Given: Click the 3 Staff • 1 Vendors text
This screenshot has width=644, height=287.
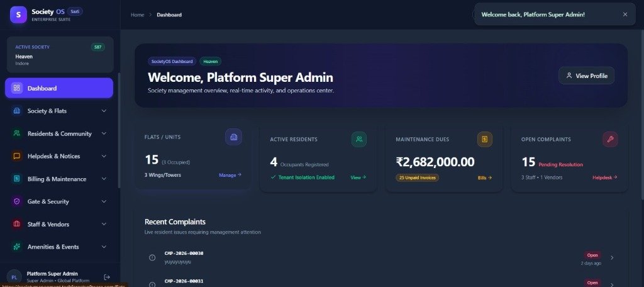Looking at the screenshot, I should click(541, 177).
